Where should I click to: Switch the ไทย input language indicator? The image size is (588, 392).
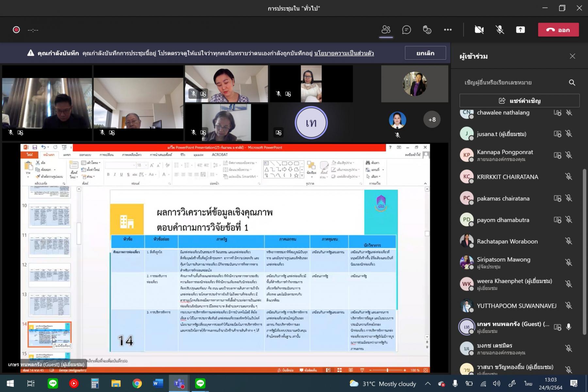point(528,384)
